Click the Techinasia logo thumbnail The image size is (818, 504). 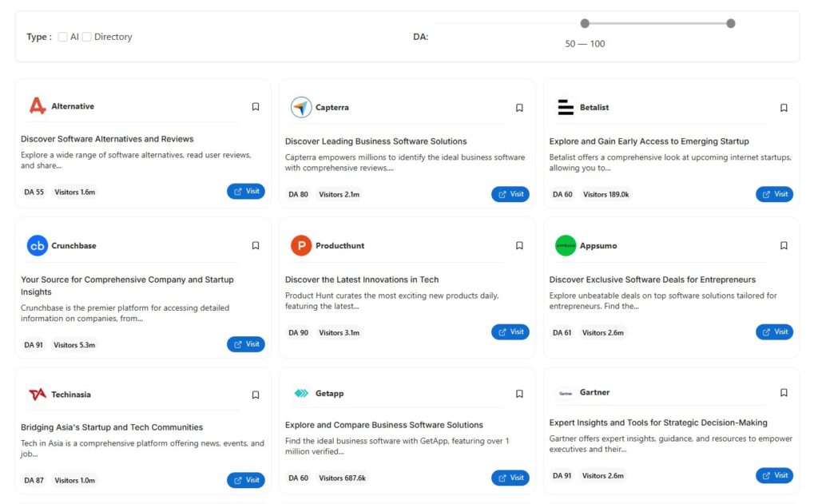click(37, 395)
